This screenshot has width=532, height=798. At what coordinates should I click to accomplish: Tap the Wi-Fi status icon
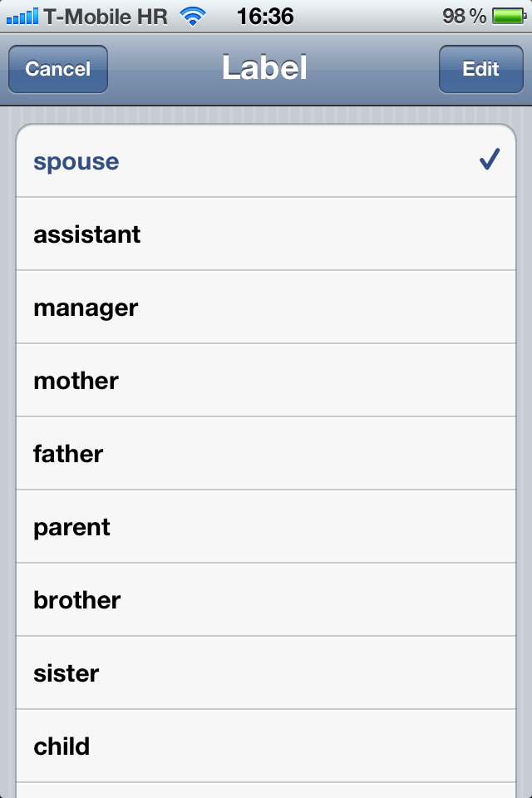point(194,16)
